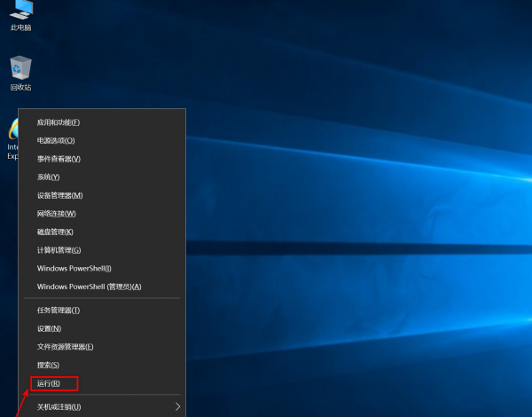The image size is (532, 417).
Task: Open 任务管理器 (Task Manager)
Action: tap(59, 311)
